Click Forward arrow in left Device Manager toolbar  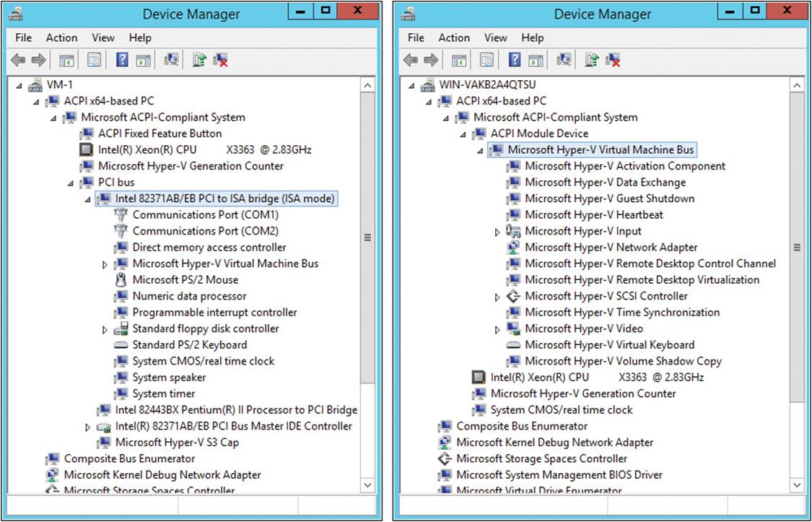coord(38,60)
